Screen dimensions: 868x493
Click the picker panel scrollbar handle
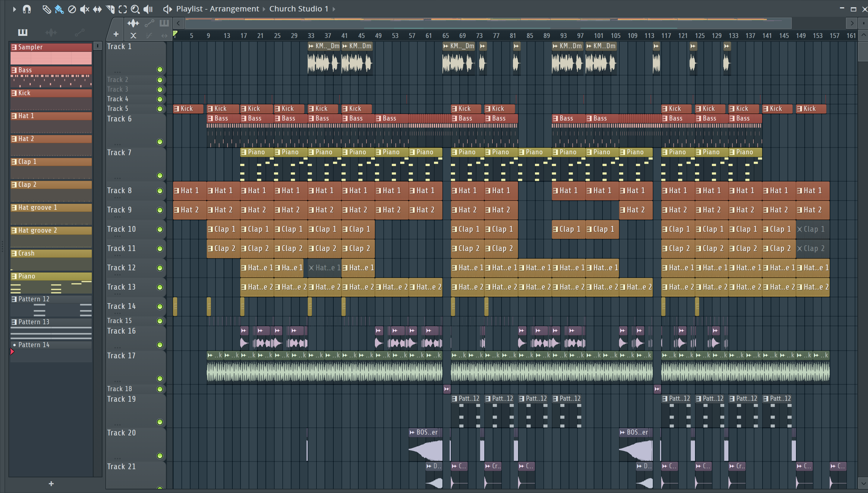[97, 46]
